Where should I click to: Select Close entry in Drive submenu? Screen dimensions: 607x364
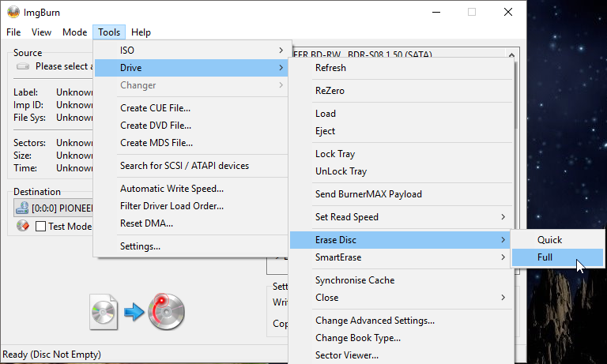point(401,298)
